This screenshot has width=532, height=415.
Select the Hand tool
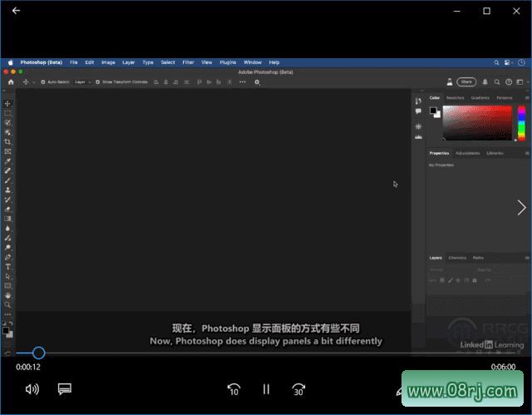coord(7,295)
